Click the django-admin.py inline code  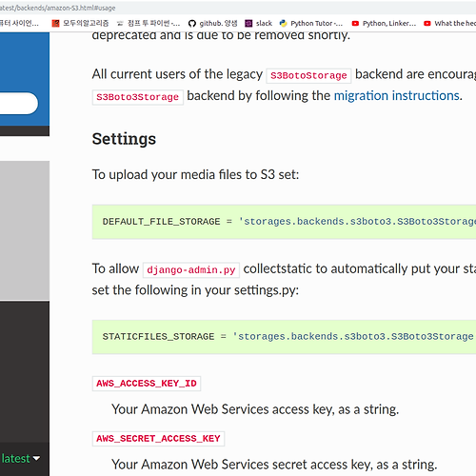tap(191, 270)
